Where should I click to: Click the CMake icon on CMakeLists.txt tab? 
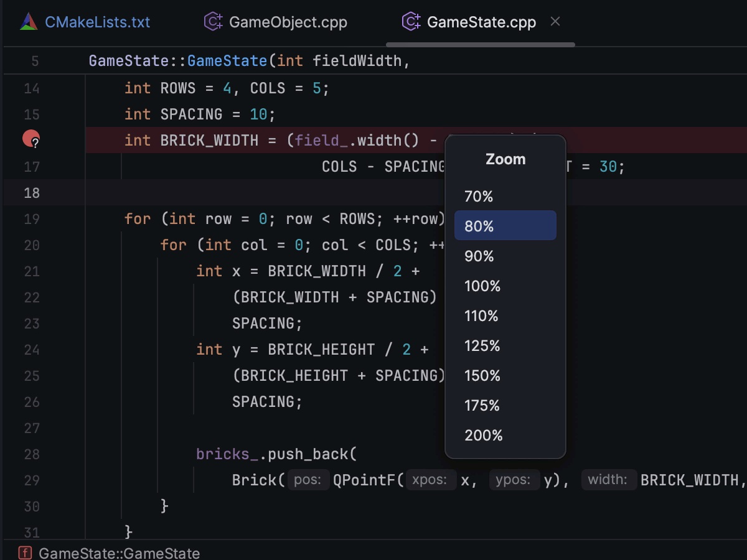[29, 22]
